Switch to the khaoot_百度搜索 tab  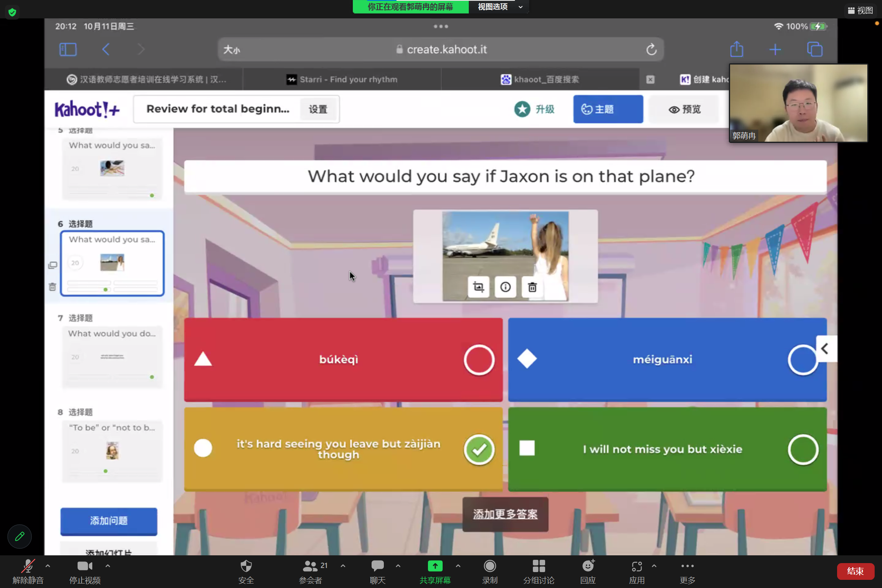pyautogui.click(x=540, y=79)
